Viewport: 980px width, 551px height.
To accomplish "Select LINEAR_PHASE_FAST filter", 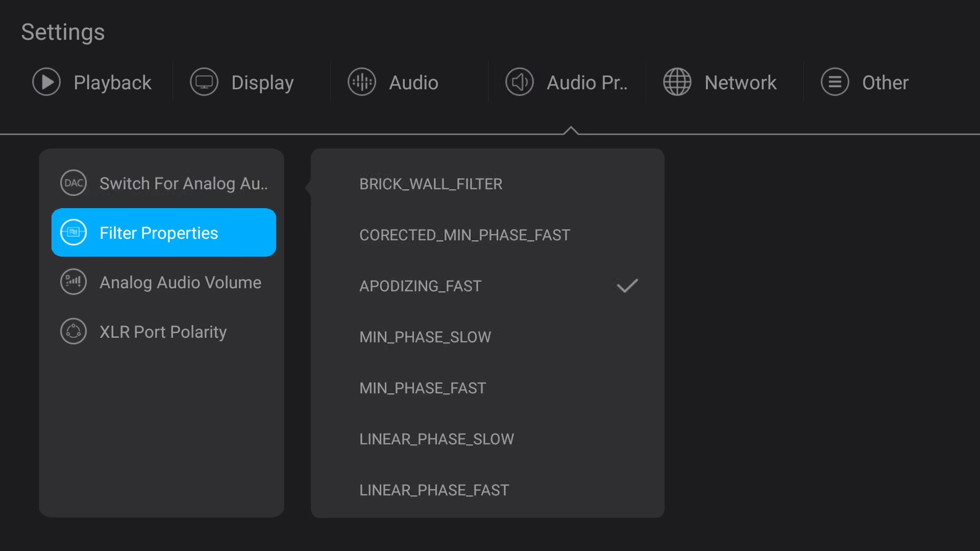I will point(434,490).
